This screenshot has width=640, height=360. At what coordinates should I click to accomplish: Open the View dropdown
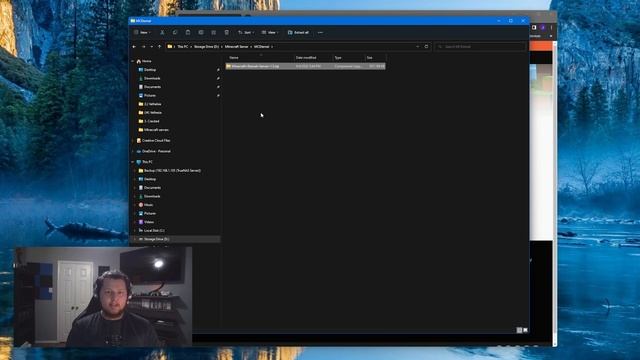coord(270,32)
